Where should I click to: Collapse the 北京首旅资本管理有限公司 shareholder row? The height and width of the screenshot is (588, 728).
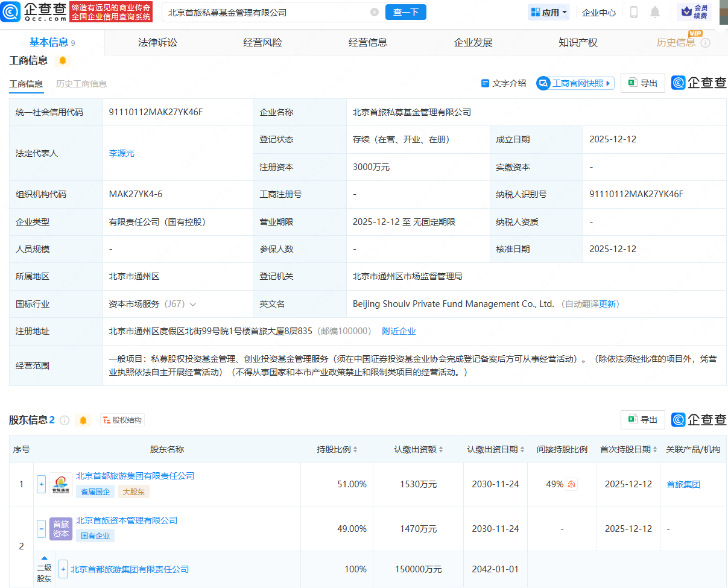pyautogui.click(x=41, y=529)
